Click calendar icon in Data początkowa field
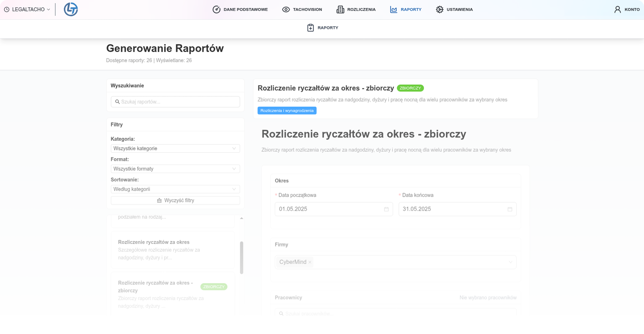The height and width of the screenshot is (334, 644). 386,209
